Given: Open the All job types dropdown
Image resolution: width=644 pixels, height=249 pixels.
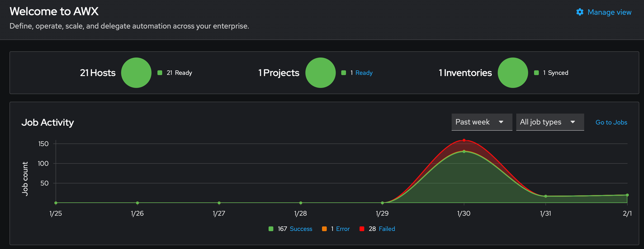Looking at the screenshot, I should click(x=550, y=122).
